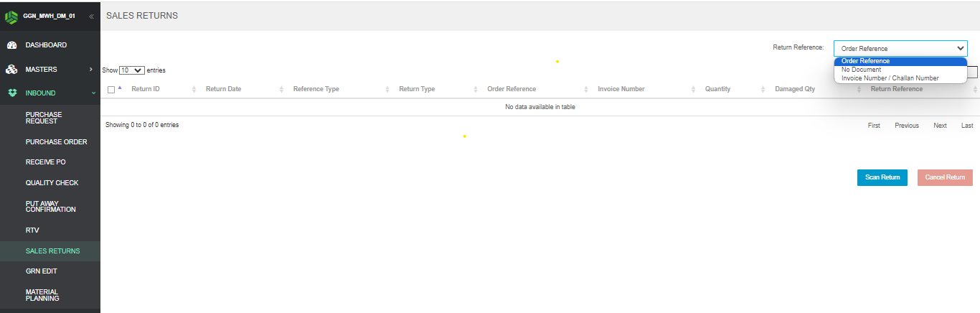
Task: Click the Masters cubes icon
Action: [x=11, y=70]
